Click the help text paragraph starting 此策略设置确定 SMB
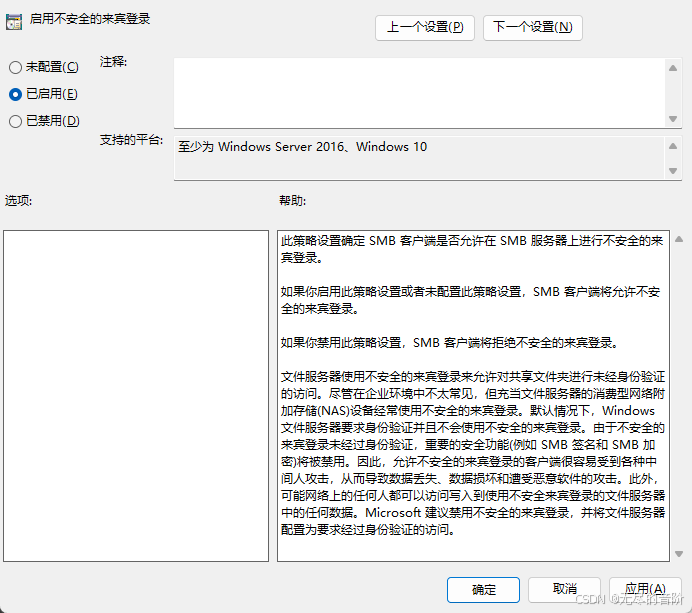The width and height of the screenshot is (692, 613). tap(472, 249)
